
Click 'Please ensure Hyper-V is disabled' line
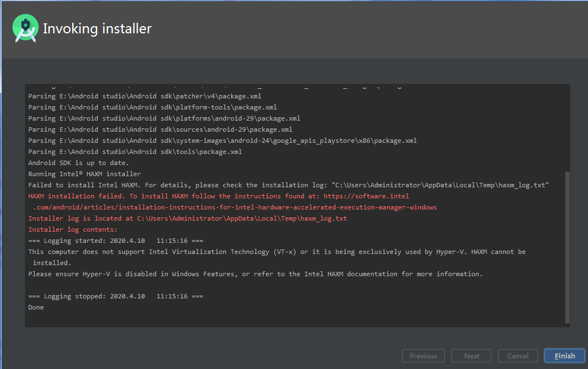tap(255, 274)
